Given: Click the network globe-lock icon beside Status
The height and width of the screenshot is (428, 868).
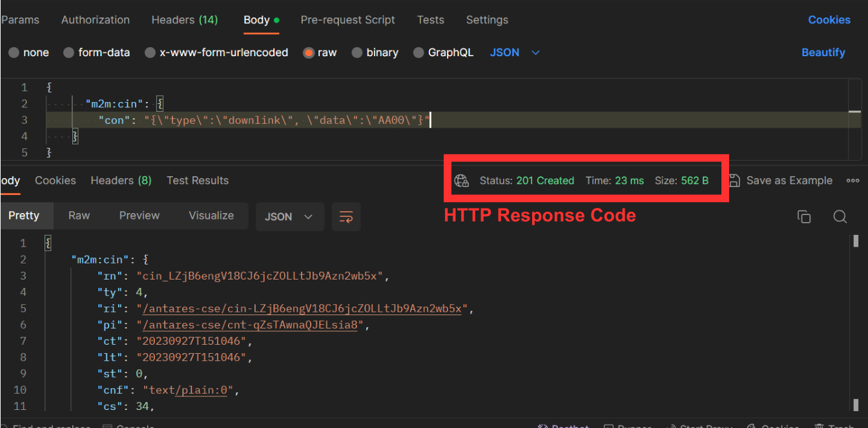Looking at the screenshot, I should (x=461, y=181).
